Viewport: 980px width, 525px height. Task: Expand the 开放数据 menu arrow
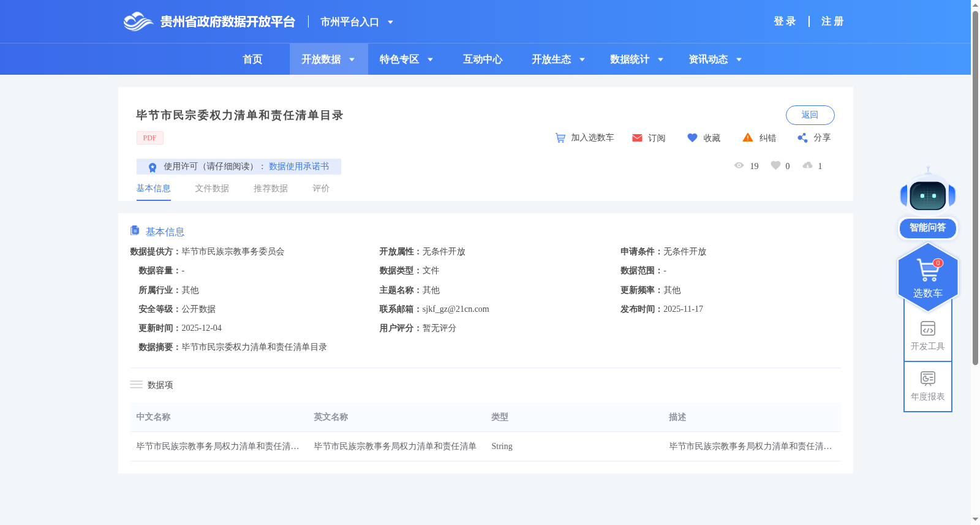click(x=352, y=59)
